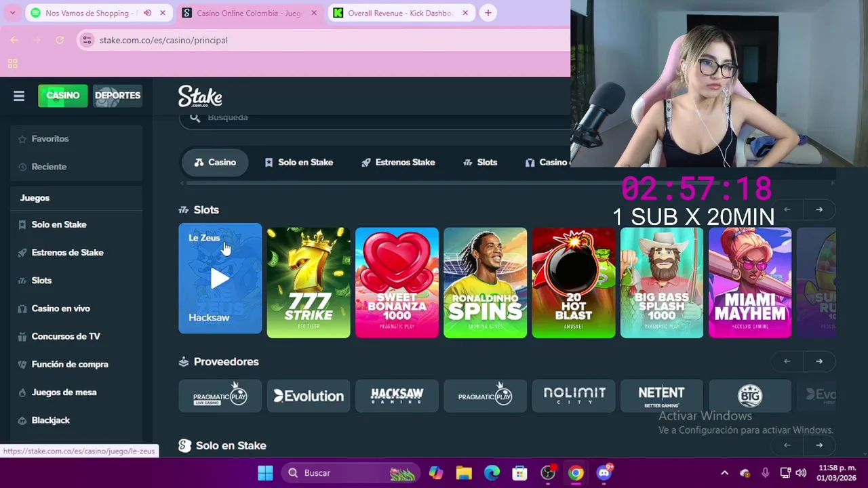
Task: Open Discord from the taskbar
Action: 604,473
